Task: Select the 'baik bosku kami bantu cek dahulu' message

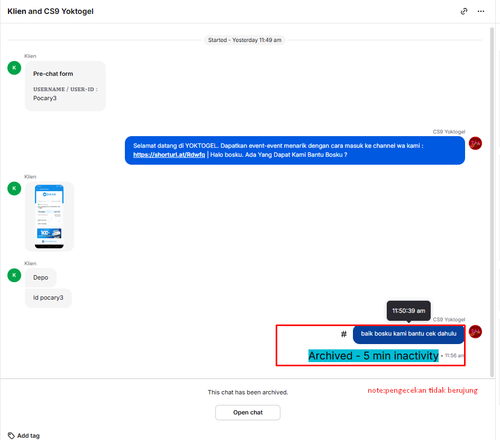Action: click(408, 334)
